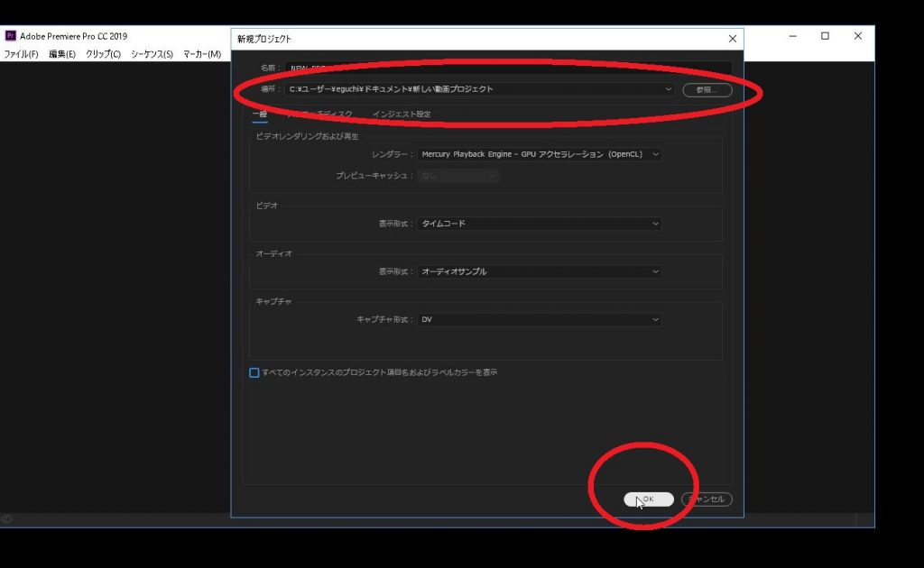The width and height of the screenshot is (924, 568).
Task: Click the 名前 project name field
Action: click(507, 68)
